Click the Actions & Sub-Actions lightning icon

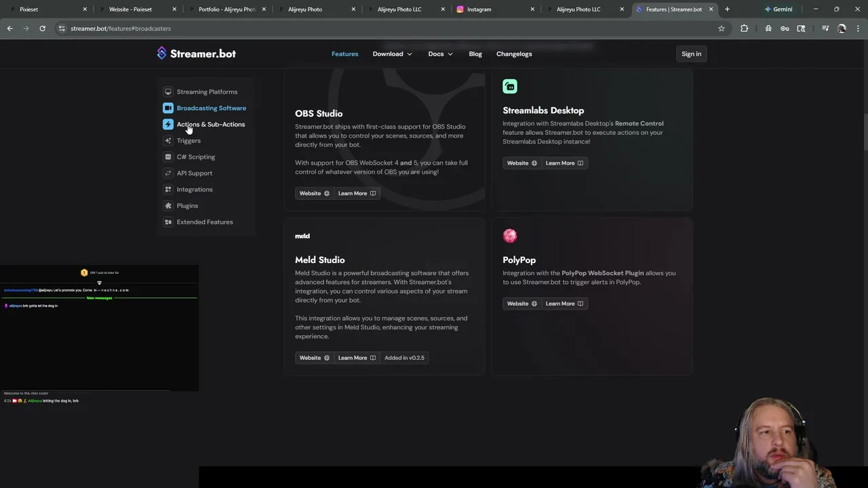point(168,124)
